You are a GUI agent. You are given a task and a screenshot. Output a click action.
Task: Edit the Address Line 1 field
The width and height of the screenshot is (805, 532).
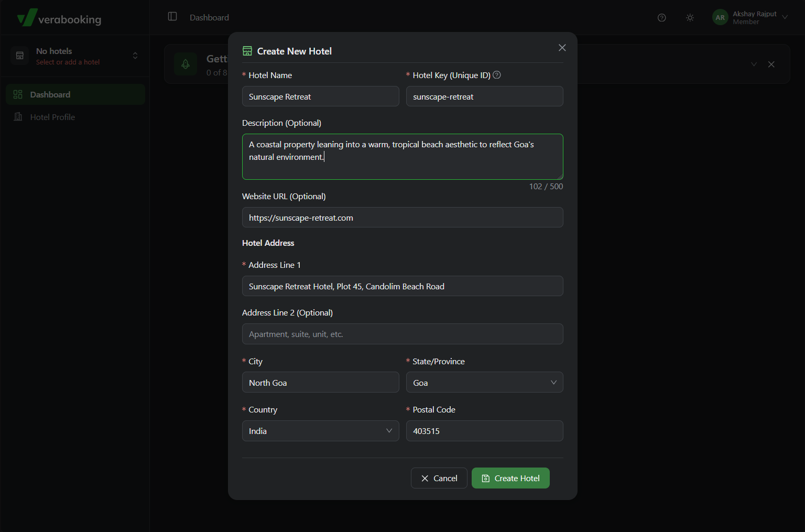[402, 286]
